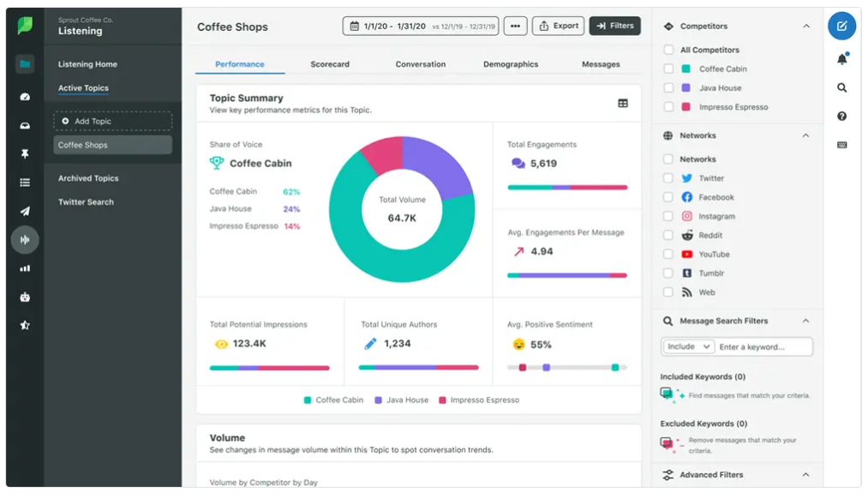Check the YouTube network checkbox
The width and height of the screenshot is (868, 498).
click(x=668, y=255)
